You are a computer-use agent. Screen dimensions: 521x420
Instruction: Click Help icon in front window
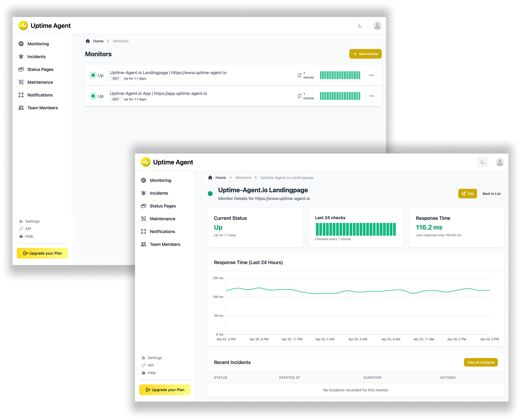point(144,373)
